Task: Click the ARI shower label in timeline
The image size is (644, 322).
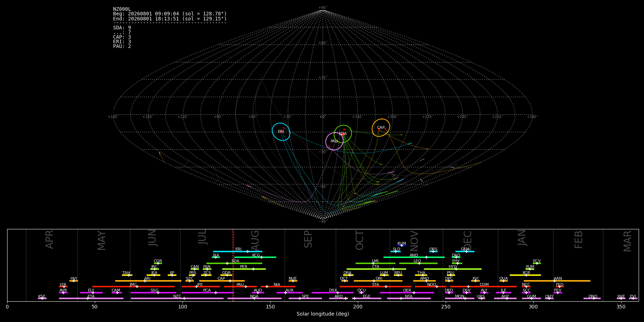Action: click(x=147, y=279)
